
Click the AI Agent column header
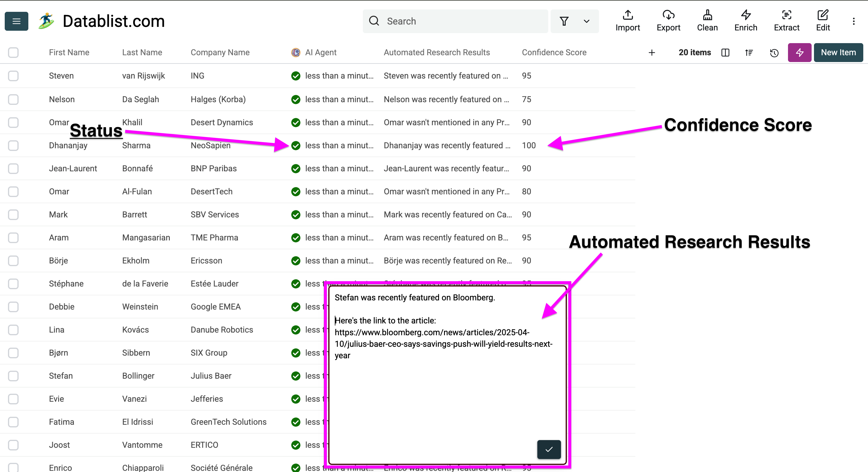pyautogui.click(x=321, y=53)
